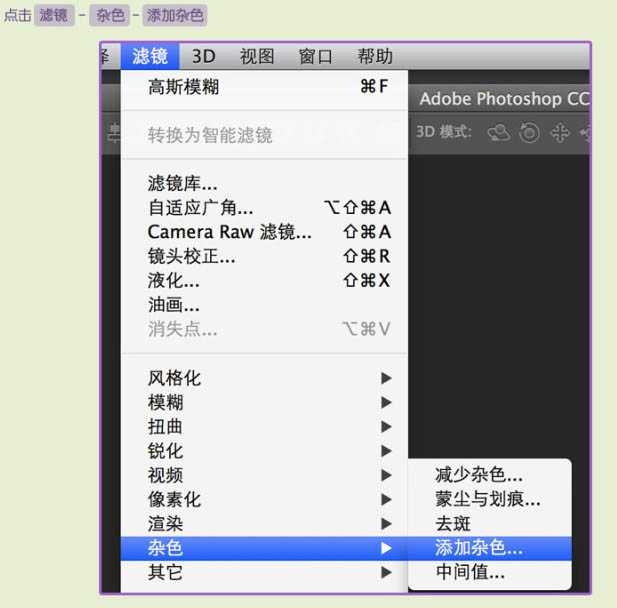Expand the 其它 submenu
The width and height of the screenshot is (617, 608).
point(264,573)
